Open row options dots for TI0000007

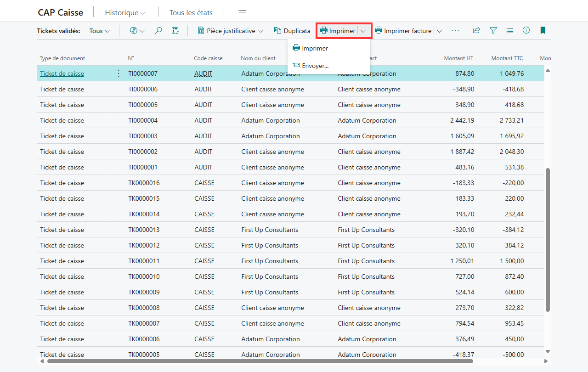(x=119, y=73)
